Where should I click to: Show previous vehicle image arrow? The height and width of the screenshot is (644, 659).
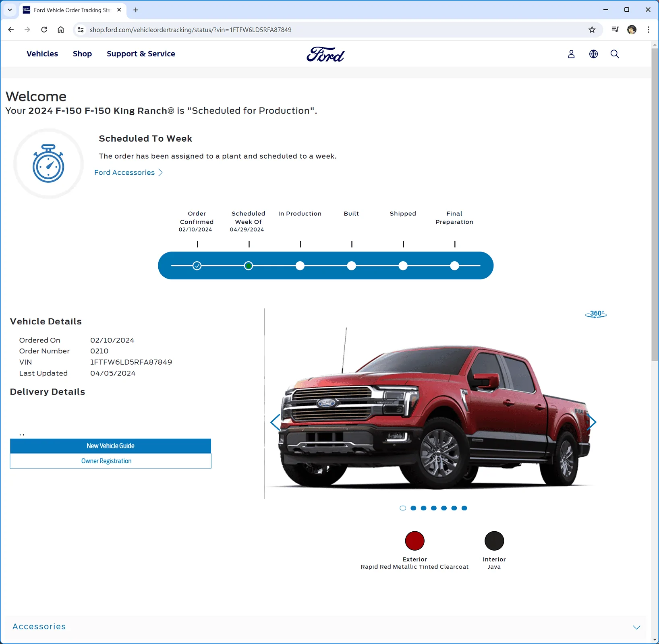275,422
